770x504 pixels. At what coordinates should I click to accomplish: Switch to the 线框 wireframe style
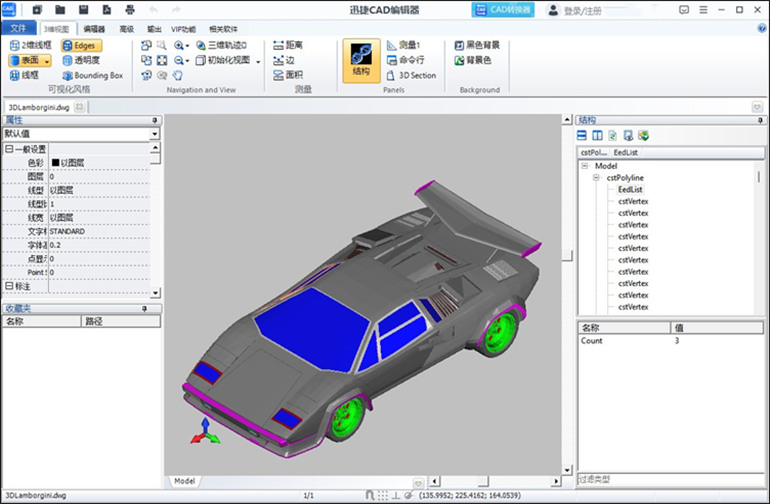[x=24, y=75]
